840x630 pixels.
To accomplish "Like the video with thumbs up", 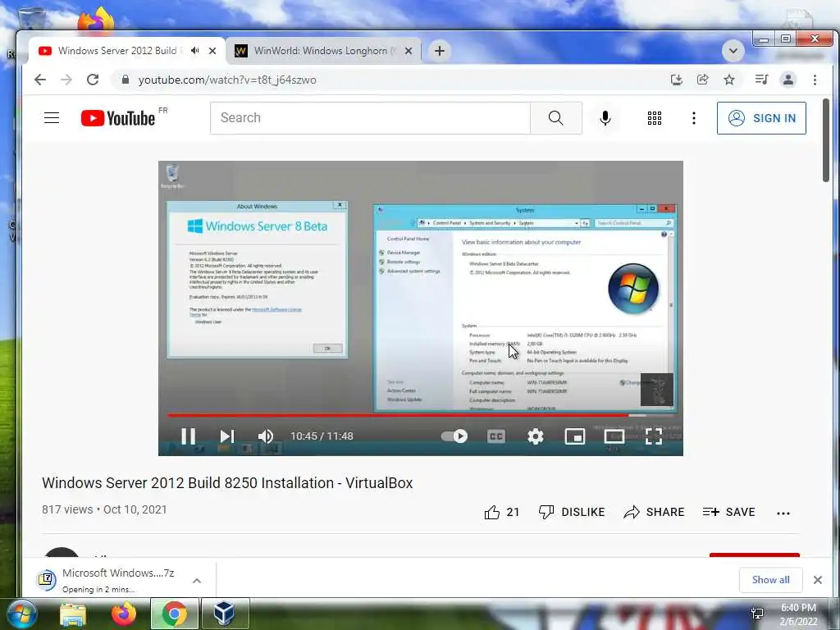I will coord(501,512).
